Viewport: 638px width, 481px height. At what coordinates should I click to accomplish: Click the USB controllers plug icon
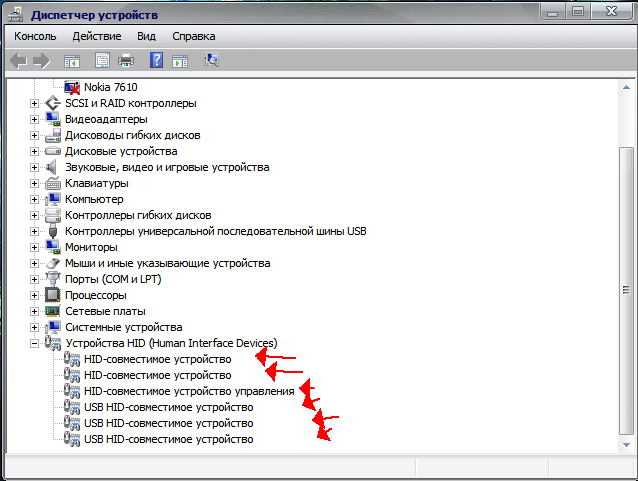(x=53, y=231)
